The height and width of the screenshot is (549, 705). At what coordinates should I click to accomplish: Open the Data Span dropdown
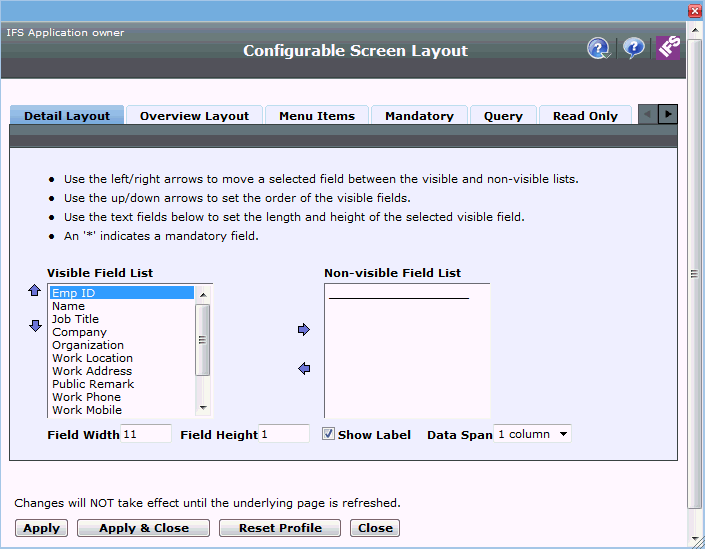coord(532,434)
